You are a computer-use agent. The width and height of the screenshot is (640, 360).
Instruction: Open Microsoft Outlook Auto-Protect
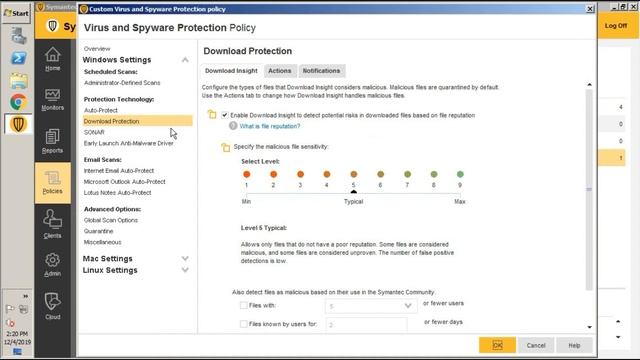coord(124,182)
